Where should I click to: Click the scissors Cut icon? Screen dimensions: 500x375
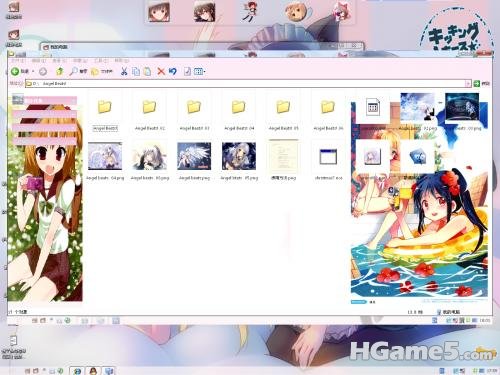(124, 71)
